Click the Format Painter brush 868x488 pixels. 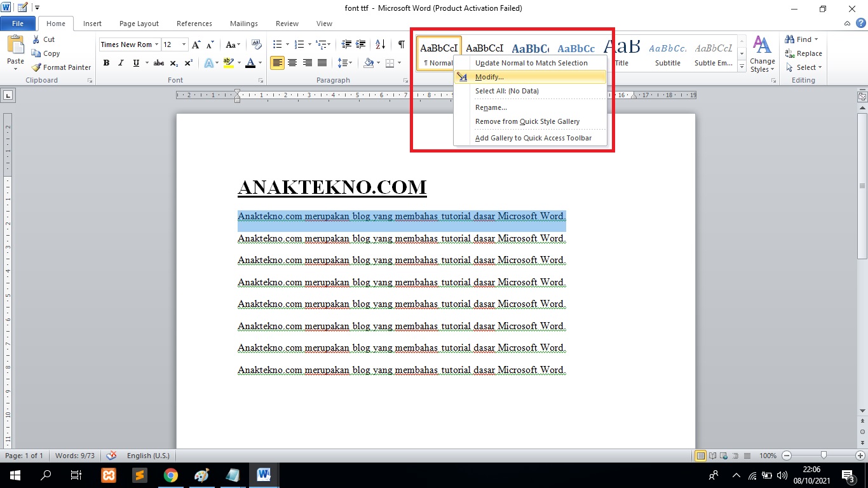pos(61,67)
